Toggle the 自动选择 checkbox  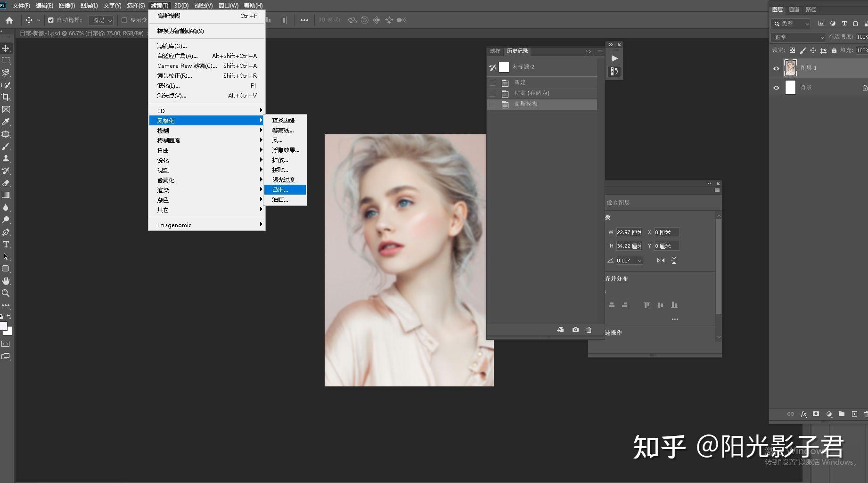pyautogui.click(x=51, y=20)
